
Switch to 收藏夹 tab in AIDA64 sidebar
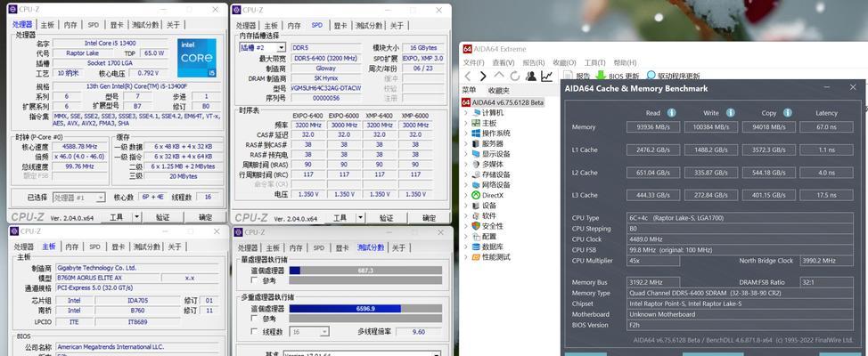(x=499, y=90)
